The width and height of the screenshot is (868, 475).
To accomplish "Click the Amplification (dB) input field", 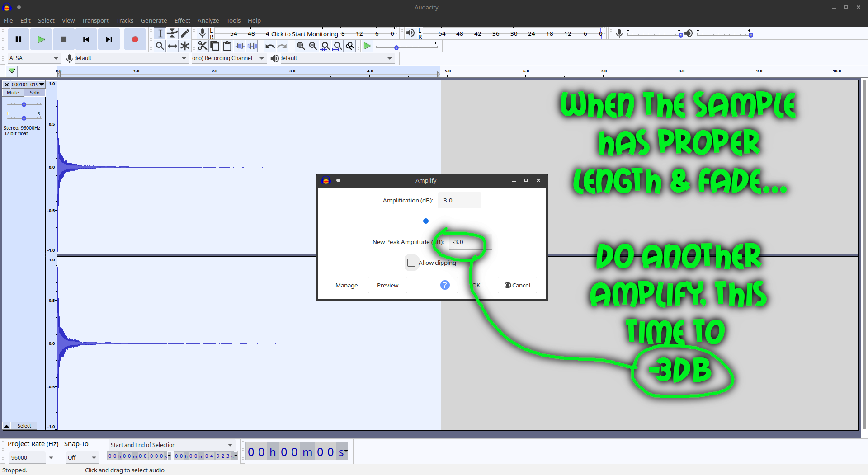I will [459, 200].
